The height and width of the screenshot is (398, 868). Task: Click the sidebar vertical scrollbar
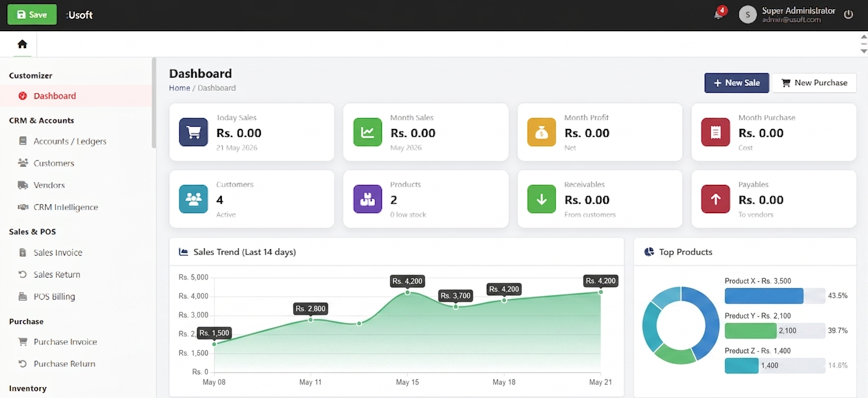click(x=154, y=103)
